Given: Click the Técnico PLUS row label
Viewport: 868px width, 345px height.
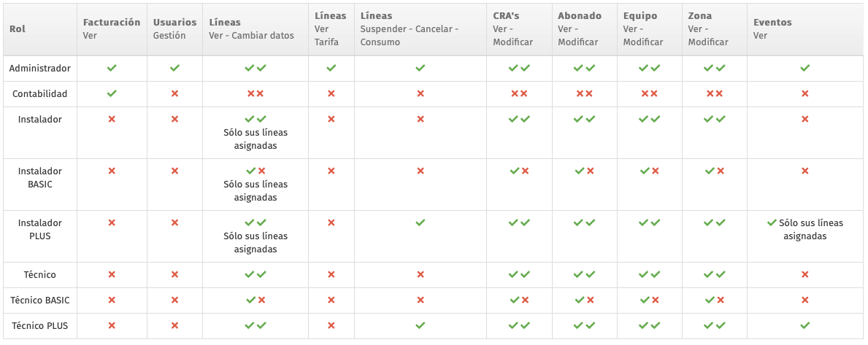Looking at the screenshot, I should (x=39, y=325).
